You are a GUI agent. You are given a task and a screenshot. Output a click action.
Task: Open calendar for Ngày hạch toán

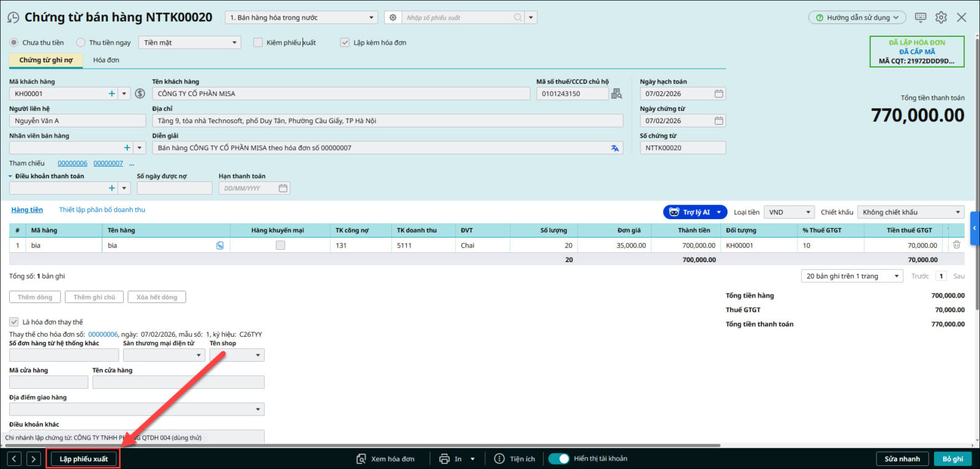pyautogui.click(x=718, y=94)
